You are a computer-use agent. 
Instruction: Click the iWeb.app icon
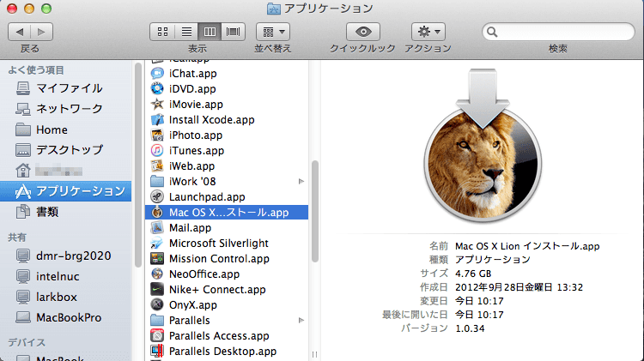pos(157,165)
